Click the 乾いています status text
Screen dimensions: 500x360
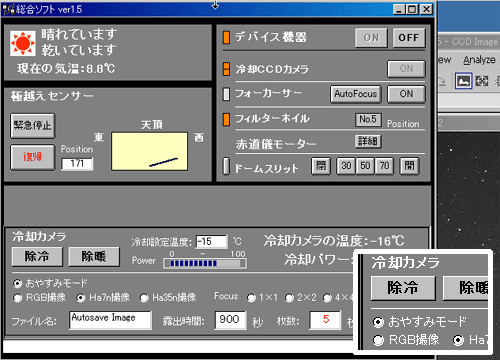point(79,50)
